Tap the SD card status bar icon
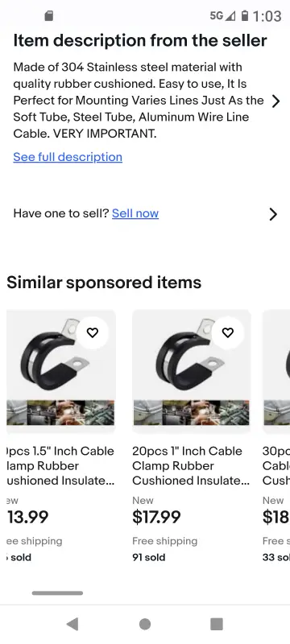The height and width of the screenshot is (644, 290). point(49,16)
